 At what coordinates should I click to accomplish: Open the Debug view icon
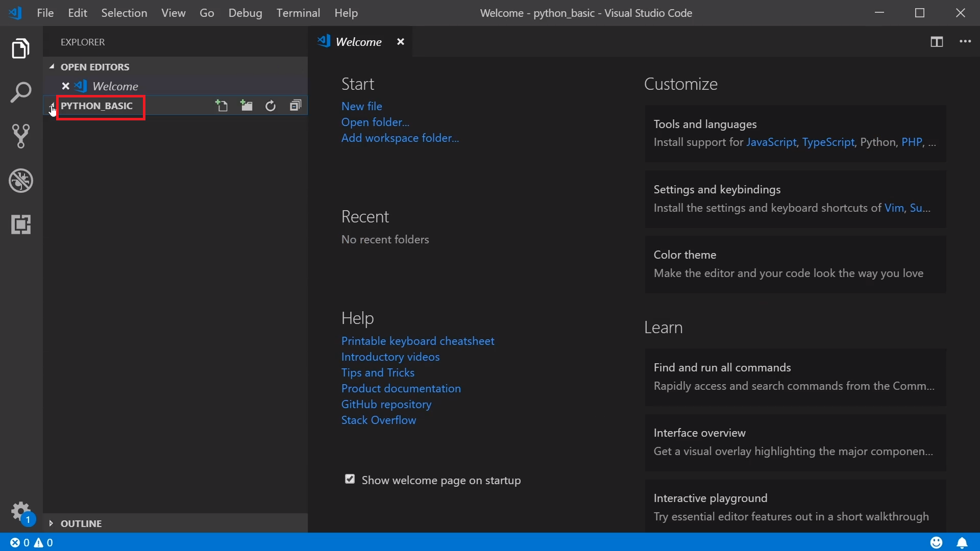21,181
